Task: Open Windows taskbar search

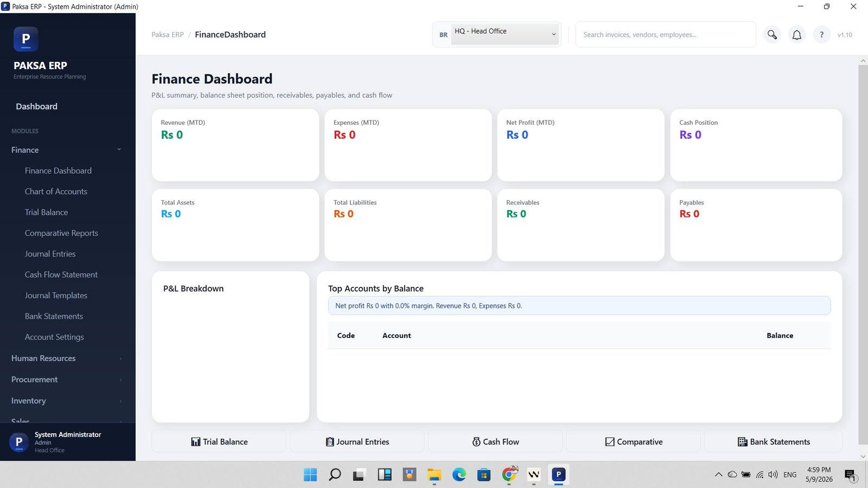Action: pos(335,475)
